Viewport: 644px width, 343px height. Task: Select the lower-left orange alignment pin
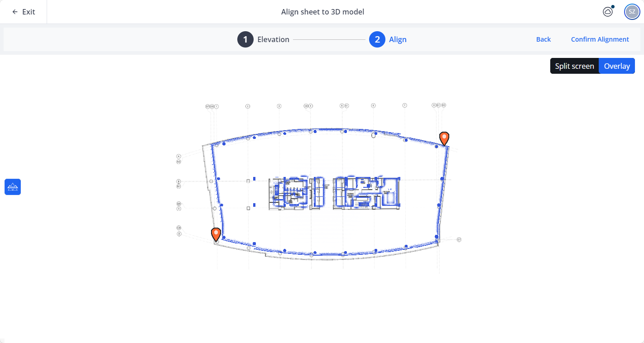(x=216, y=233)
